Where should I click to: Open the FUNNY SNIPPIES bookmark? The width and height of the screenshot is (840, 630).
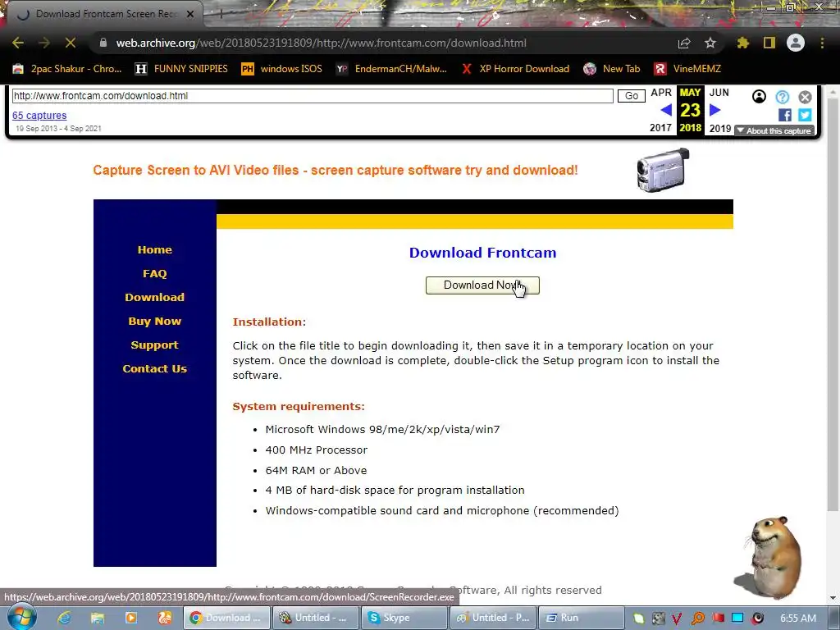tap(181, 69)
